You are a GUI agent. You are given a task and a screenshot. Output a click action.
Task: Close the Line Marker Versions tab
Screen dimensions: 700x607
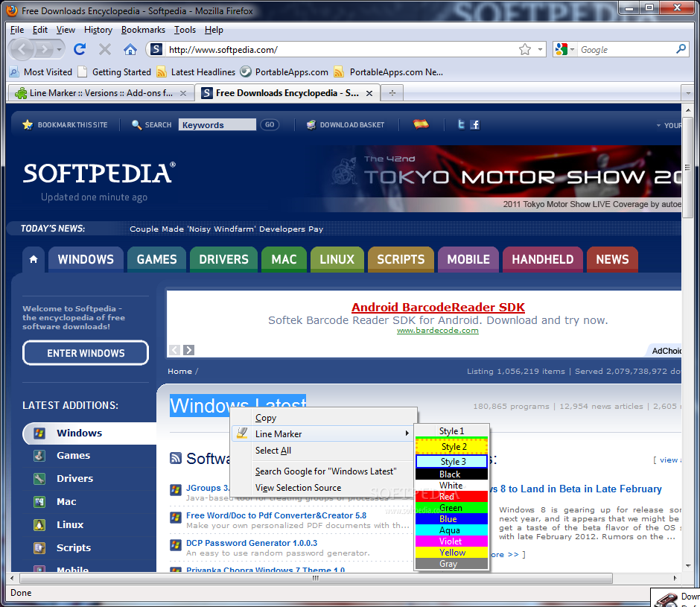click(183, 93)
